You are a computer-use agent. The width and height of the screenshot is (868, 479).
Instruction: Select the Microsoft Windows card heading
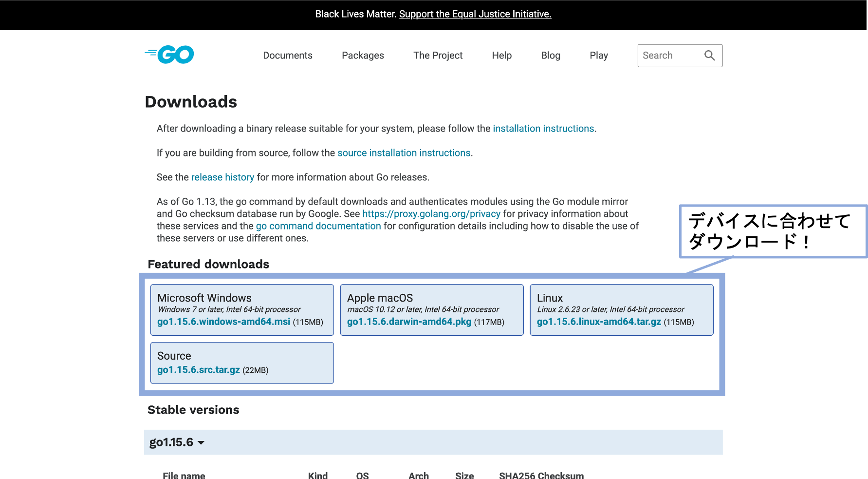pyautogui.click(x=204, y=298)
